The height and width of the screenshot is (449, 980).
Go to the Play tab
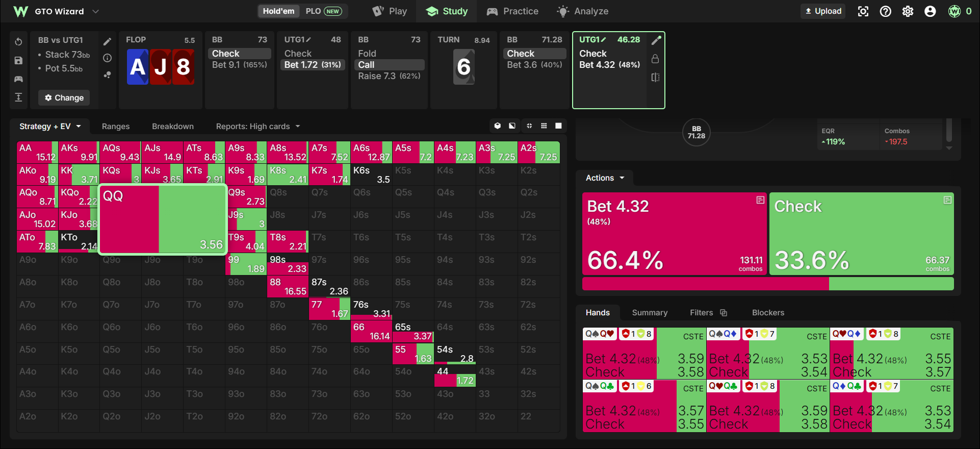390,11
